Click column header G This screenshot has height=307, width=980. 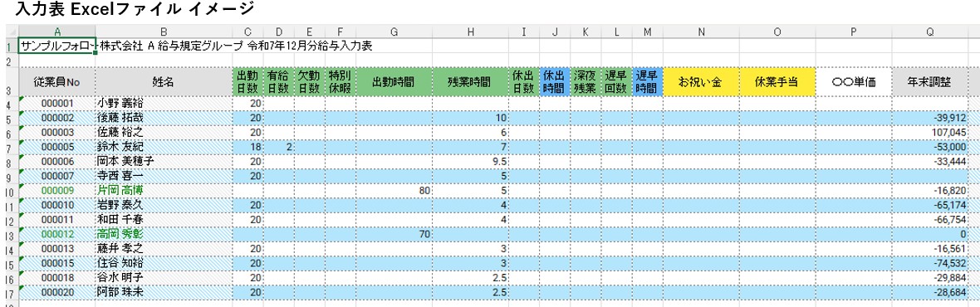point(394,32)
